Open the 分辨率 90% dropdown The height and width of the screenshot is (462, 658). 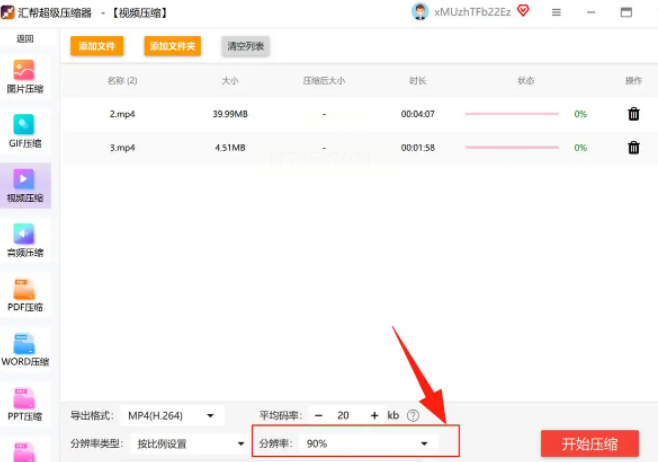pos(368,444)
